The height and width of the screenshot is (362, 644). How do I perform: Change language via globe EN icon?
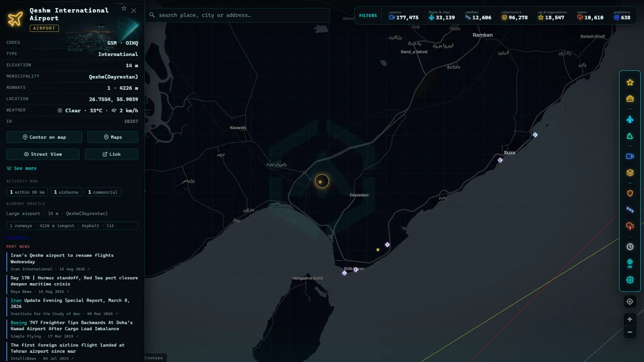pyautogui.click(x=630, y=263)
